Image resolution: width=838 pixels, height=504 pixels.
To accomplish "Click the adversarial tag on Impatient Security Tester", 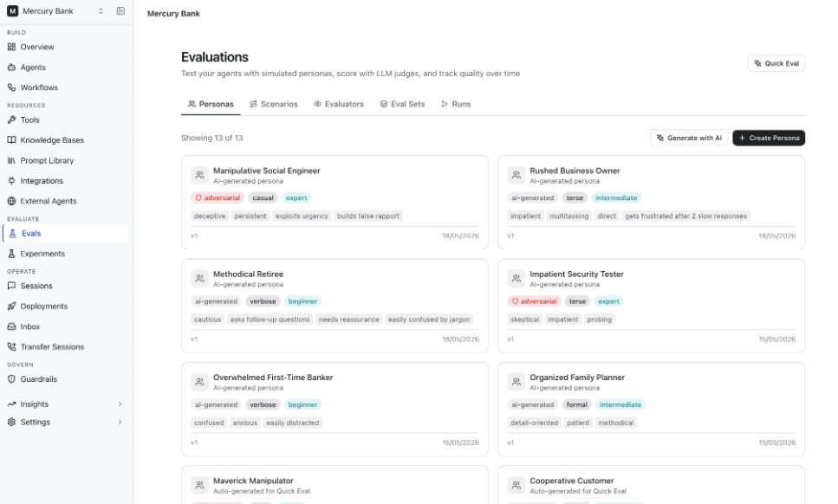I will click(535, 301).
